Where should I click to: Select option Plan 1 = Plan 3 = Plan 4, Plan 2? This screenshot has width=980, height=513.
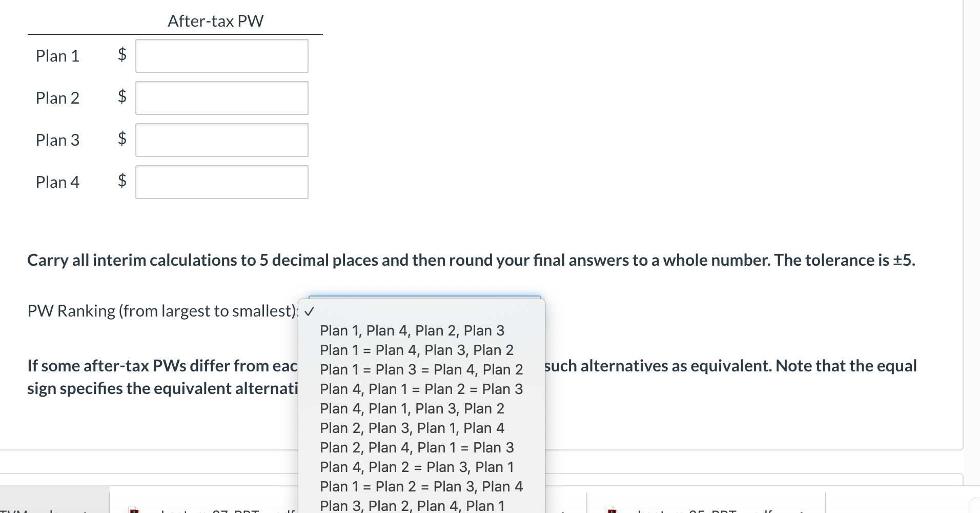421,369
